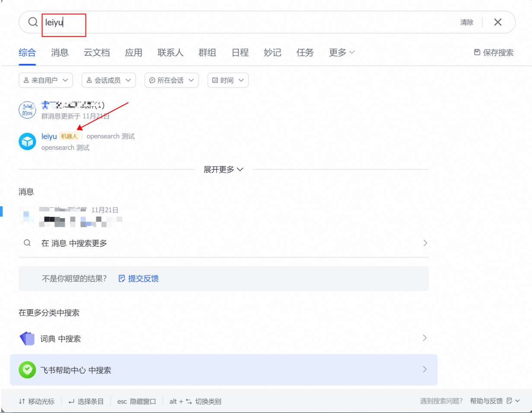
Task: Click magnifier icon in 消息 search-more row
Action: pos(27,243)
